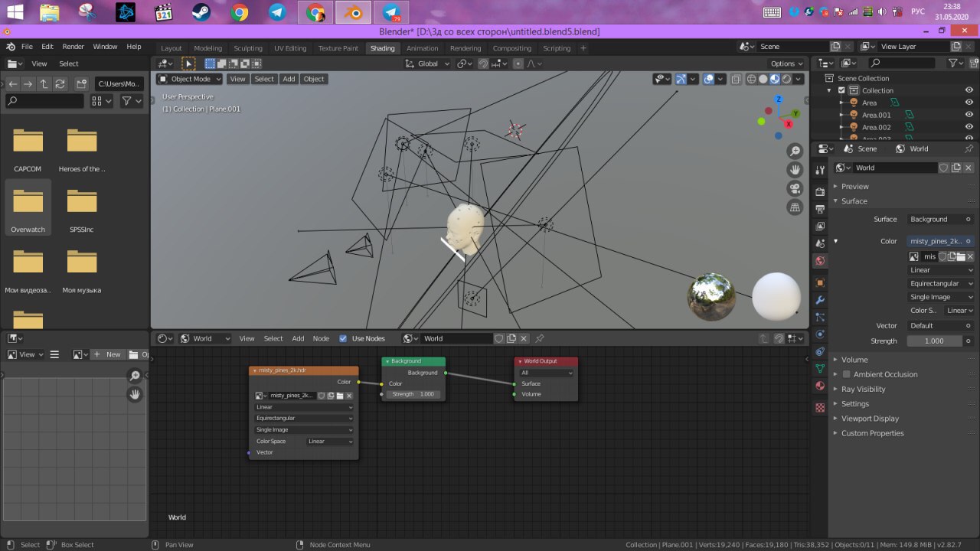Screen dimensions: 980x551
Task: Hide Area.001 using its eye icon
Action: 969,115
